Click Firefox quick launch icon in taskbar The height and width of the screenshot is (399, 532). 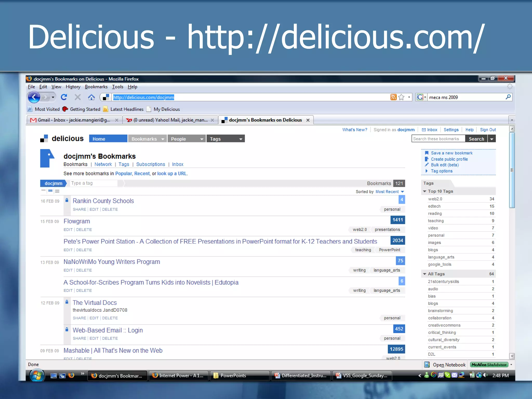[71, 375]
